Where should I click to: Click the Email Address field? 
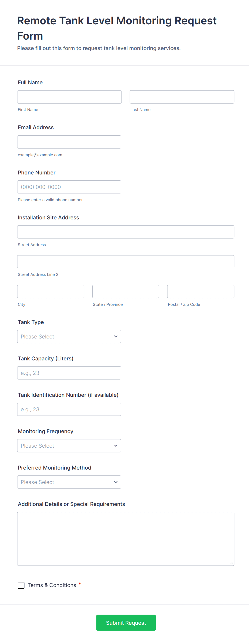[x=69, y=142]
